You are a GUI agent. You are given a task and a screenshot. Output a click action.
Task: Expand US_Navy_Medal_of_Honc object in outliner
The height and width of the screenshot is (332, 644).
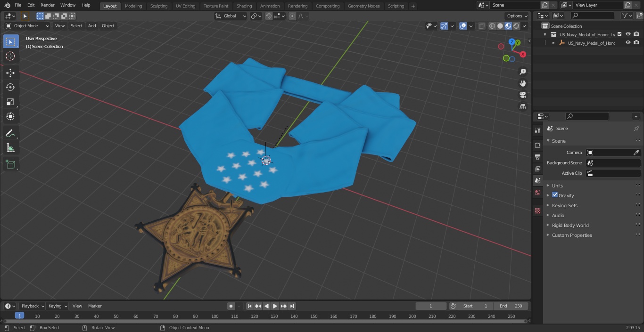553,43
